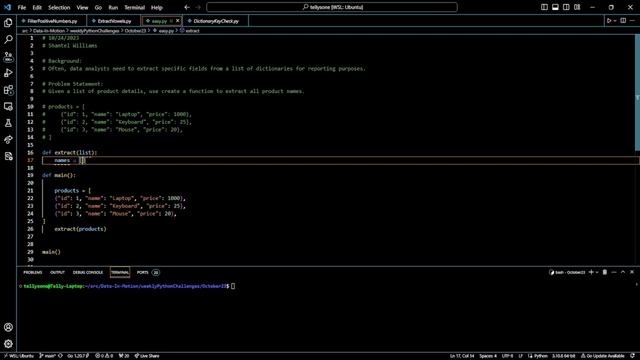The width and height of the screenshot is (640, 360).
Task: Select Python language mode in status bar
Action: pos(541,356)
